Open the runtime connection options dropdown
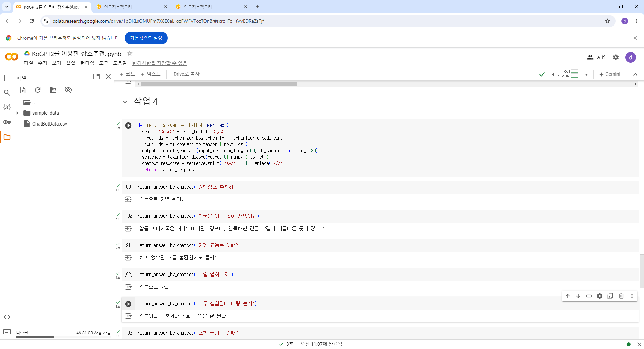 586,74
